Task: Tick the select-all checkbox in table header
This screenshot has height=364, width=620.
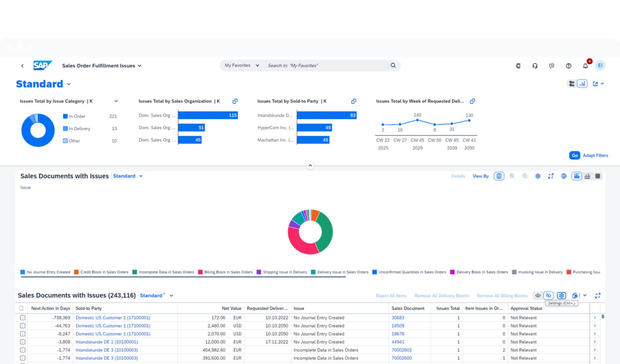Action: 22,308
